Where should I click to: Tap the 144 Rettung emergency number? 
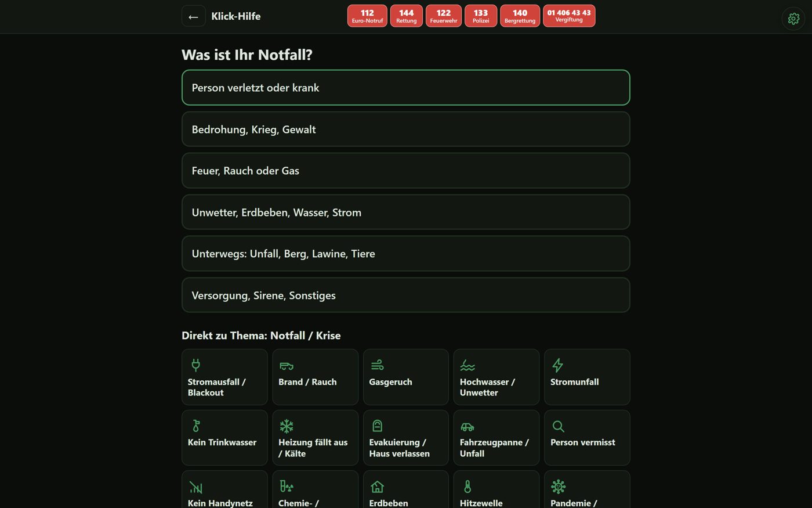click(x=406, y=16)
